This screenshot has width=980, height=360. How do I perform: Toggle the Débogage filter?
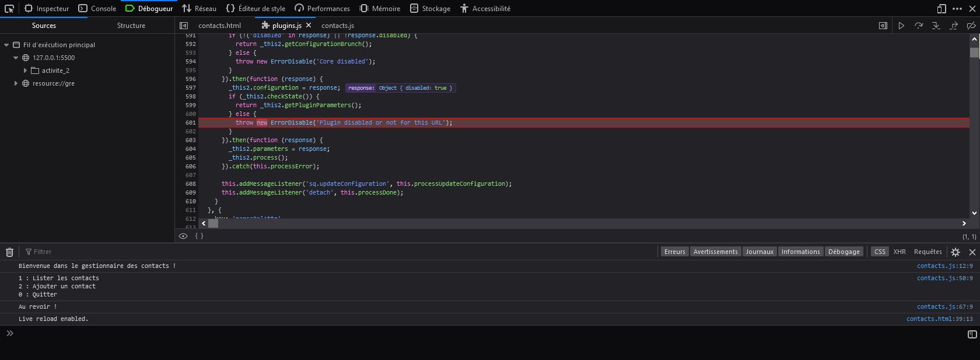click(x=844, y=252)
